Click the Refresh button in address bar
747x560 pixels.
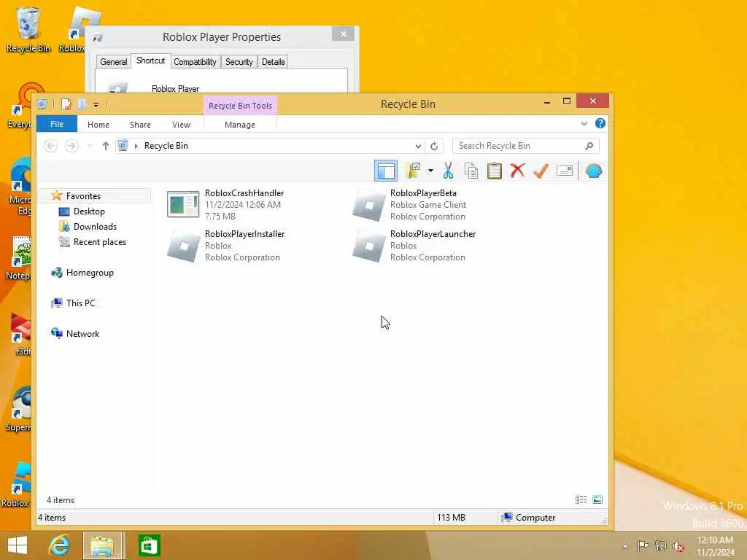tap(434, 146)
